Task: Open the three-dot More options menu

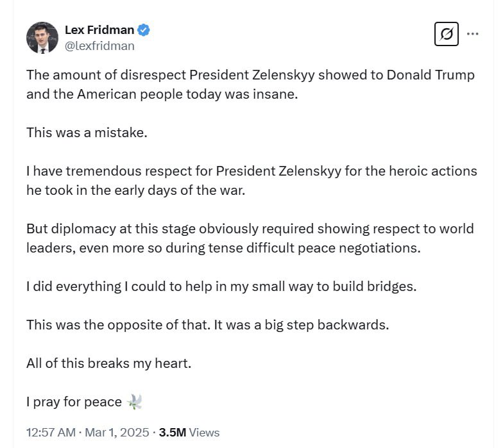Action: click(x=473, y=33)
